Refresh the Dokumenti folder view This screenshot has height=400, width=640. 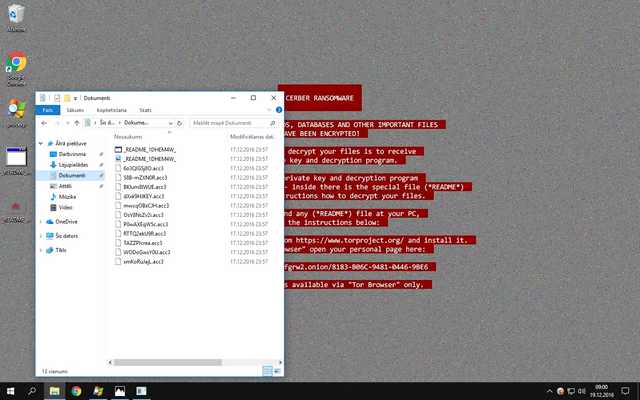click(180, 123)
